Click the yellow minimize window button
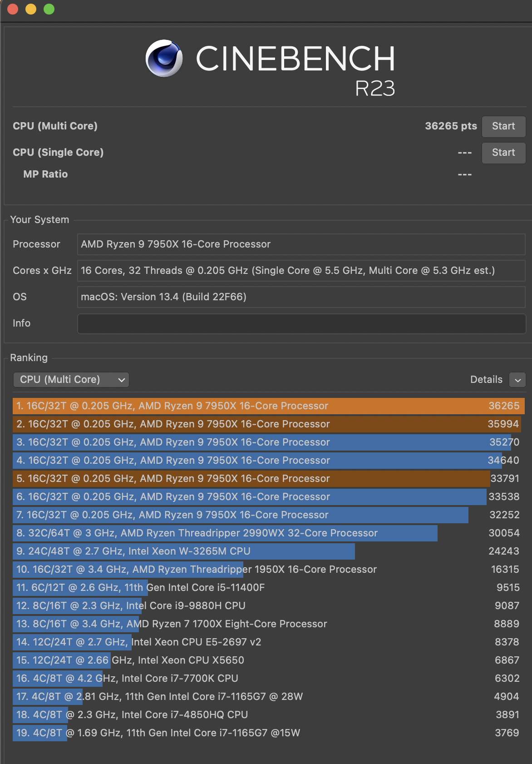Viewport: 532px width, 764px height. coord(31,9)
